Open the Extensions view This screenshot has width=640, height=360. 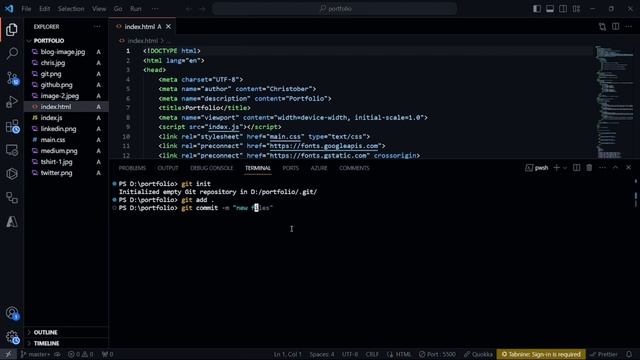(x=12, y=126)
